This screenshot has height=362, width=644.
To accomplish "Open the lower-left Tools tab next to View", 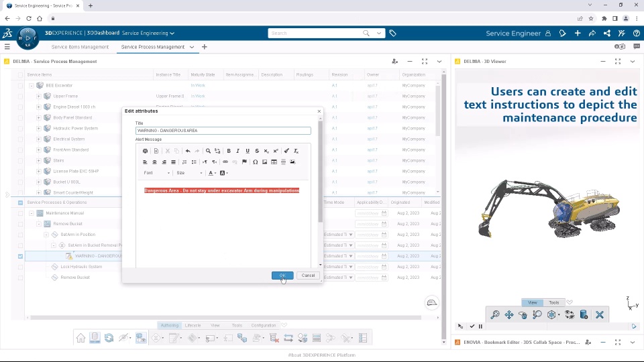I will [237, 326].
